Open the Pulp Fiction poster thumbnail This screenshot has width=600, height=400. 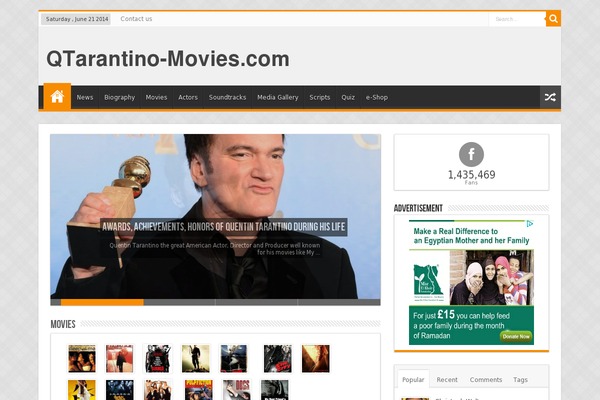[198, 390]
